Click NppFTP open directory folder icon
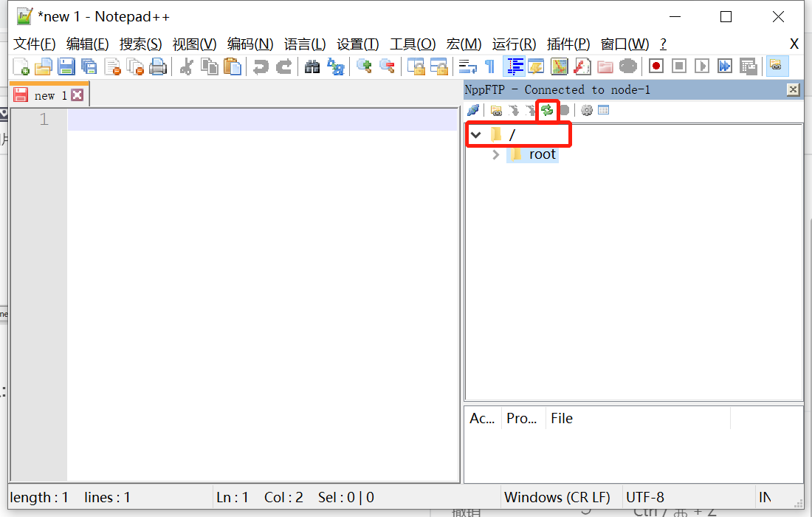The width and height of the screenshot is (812, 517). point(496,110)
